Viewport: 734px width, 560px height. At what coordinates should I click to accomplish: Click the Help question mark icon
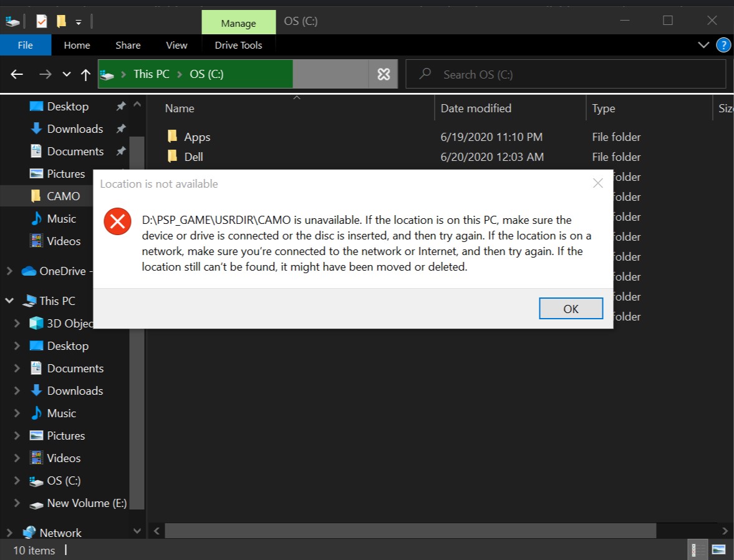point(723,45)
